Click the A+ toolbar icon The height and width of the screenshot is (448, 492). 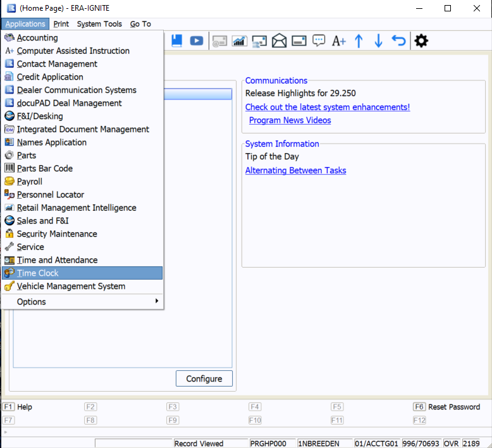[x=339, y=41]
